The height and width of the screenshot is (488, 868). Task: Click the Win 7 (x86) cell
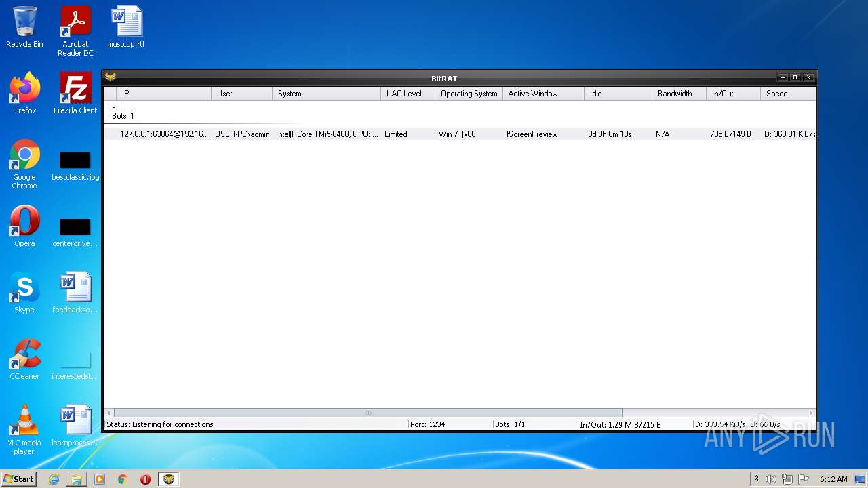click(458, 134)
